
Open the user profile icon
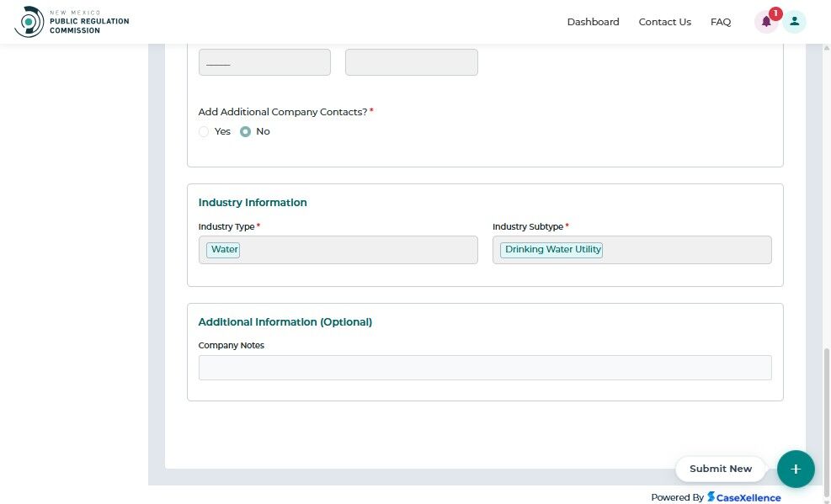point(795,22)
